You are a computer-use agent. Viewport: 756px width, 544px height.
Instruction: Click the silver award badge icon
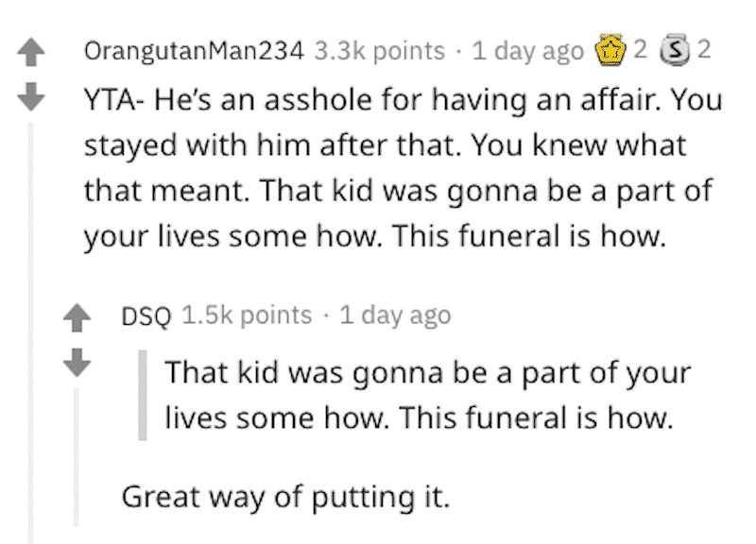[675, 50]
